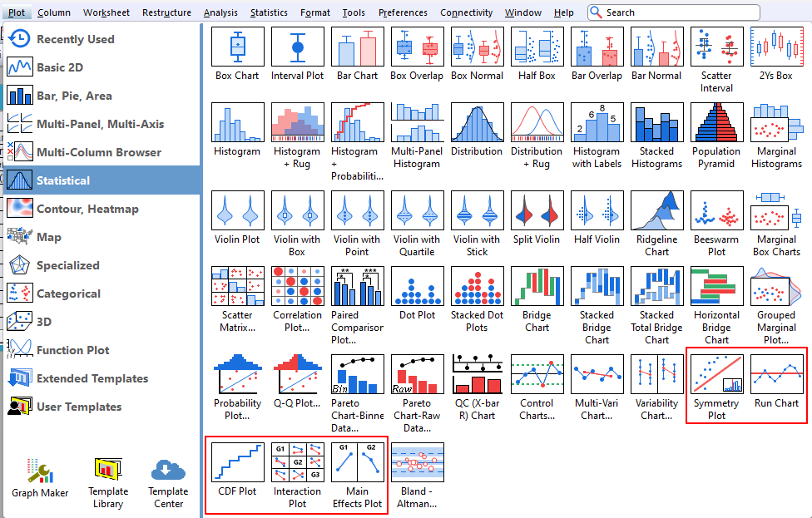Select the Main Effects Plot icon

tap(358, 462)
